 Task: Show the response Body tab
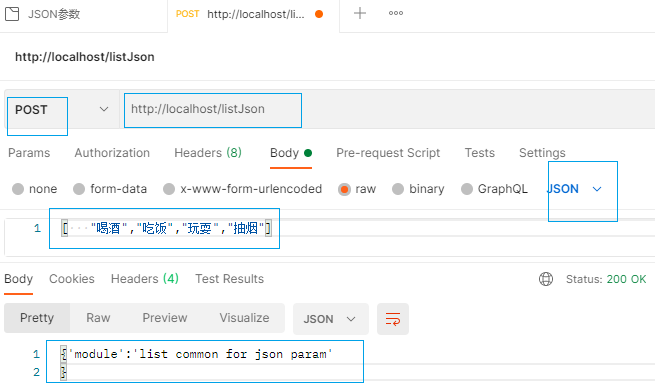(x=18, y=279)
